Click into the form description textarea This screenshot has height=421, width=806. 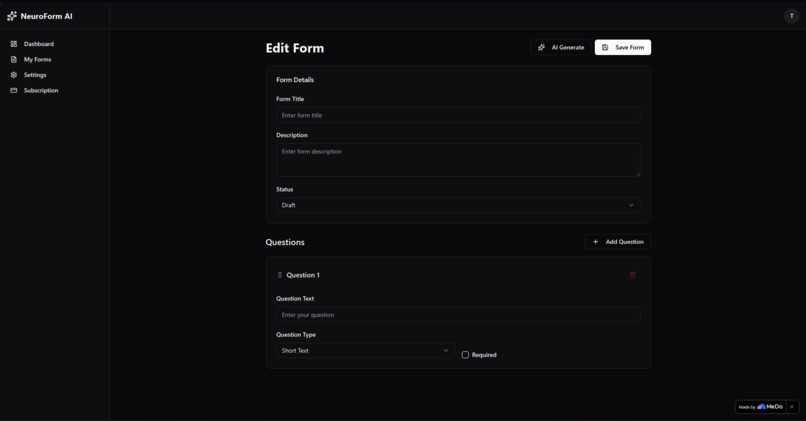tap(458, 160)
